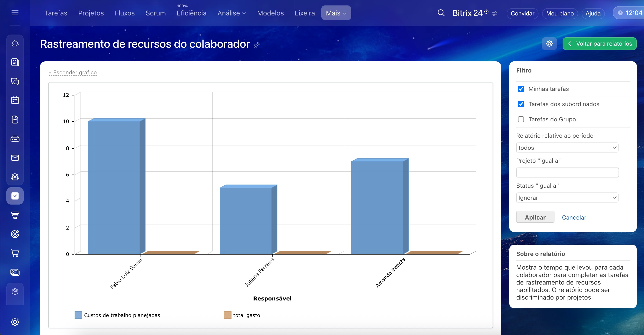Screen dimensions: 644x335
Task: Uncheck Minhas tarefas checkbox
Action: (521, 89)
